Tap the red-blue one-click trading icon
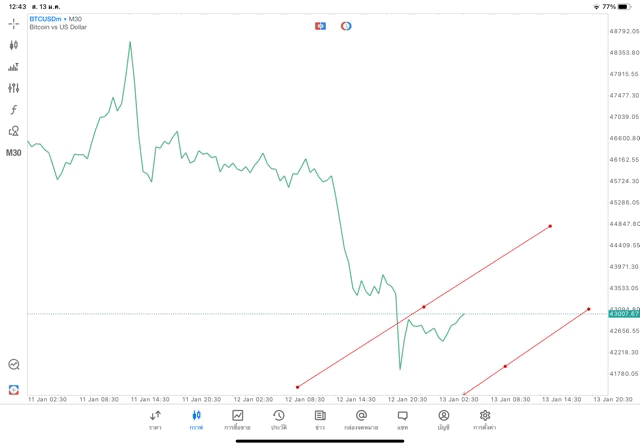Viewport: 640px width, 447px height. coord(320,26)
